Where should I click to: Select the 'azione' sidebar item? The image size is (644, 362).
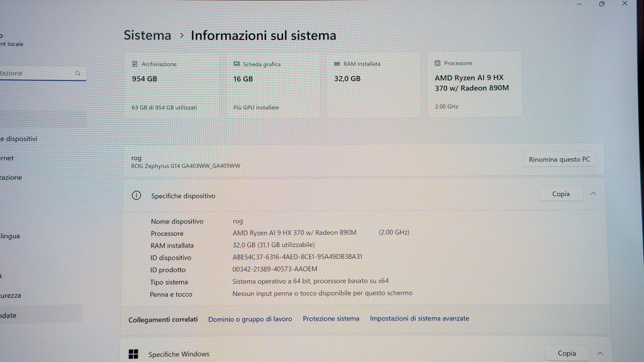pyautogui.click(x=11, y=177)
